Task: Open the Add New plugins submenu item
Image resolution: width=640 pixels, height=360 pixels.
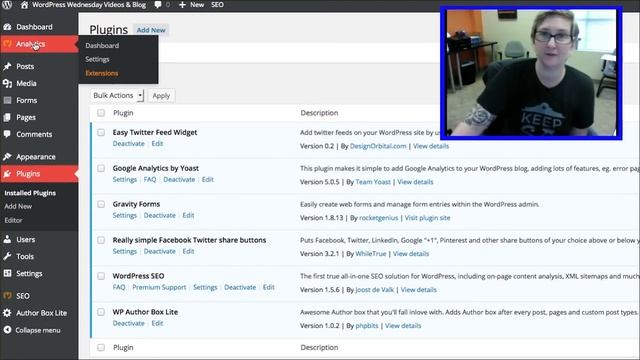Action: (x=18, y=207)
